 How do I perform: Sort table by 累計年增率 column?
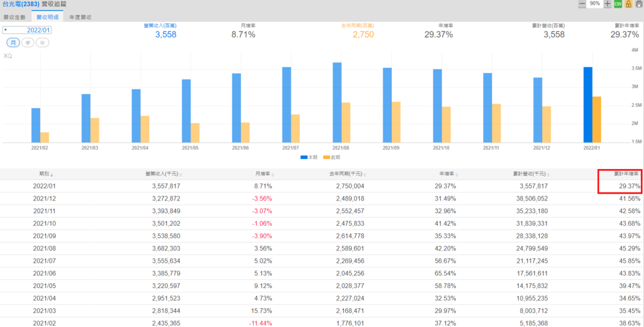(626, 174)
